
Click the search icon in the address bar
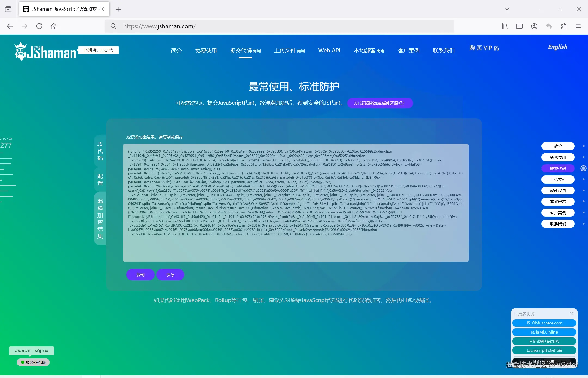[x=114, y=26]
